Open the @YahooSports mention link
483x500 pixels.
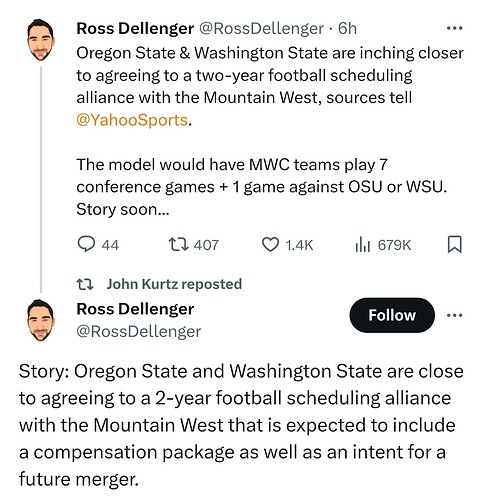pyautogui.click(x=132, y=120)
